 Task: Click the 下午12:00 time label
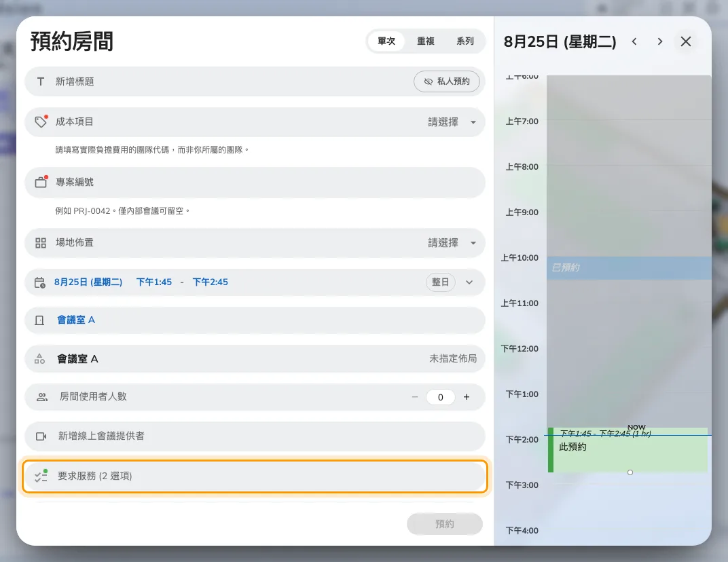[520, 349]
